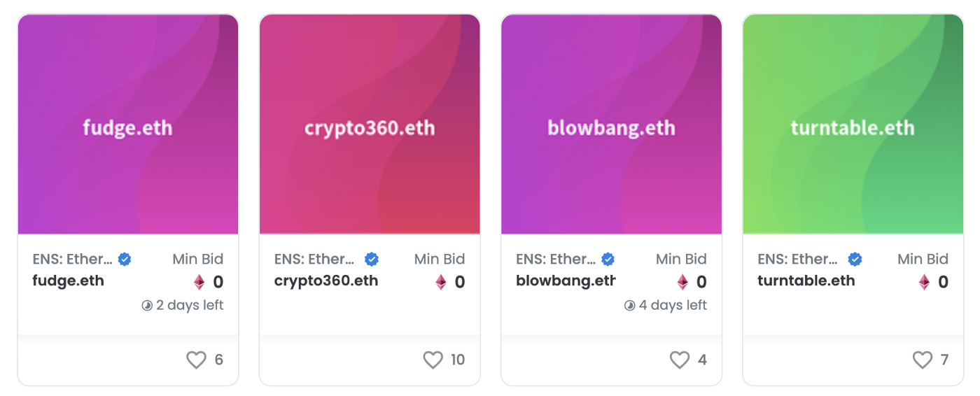Viewport: 980px width, 396px height.
Task: Click the heart on the blowbang.eth card
Action: [680, 360]
